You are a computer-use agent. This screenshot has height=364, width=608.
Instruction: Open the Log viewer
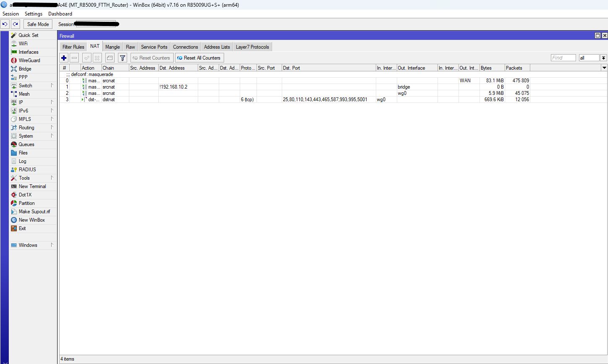[22, 161]
